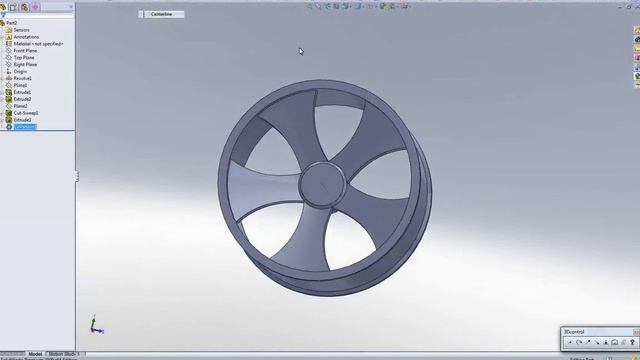
Task: Open the ConfigurationManager tab icon
Action: pos(24,7)
